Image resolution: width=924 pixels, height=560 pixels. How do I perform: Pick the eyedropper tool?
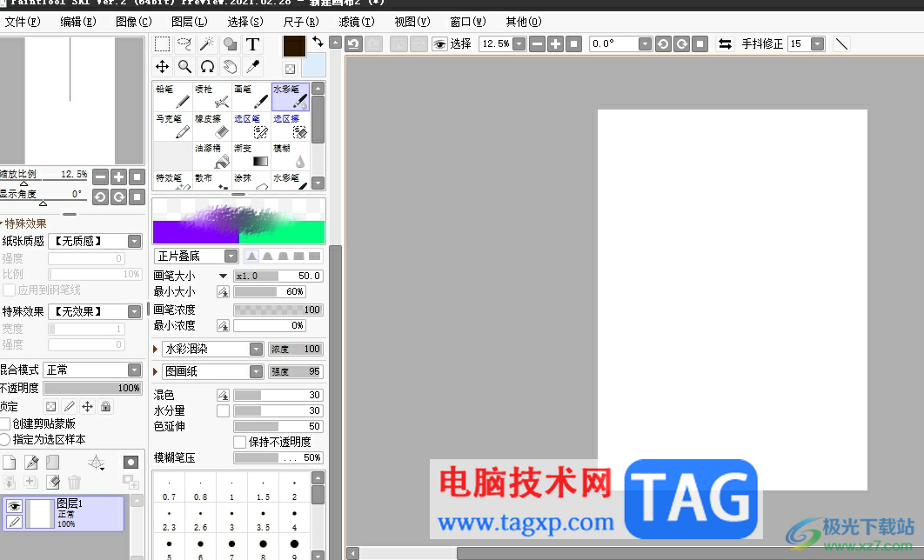point(252,67)
